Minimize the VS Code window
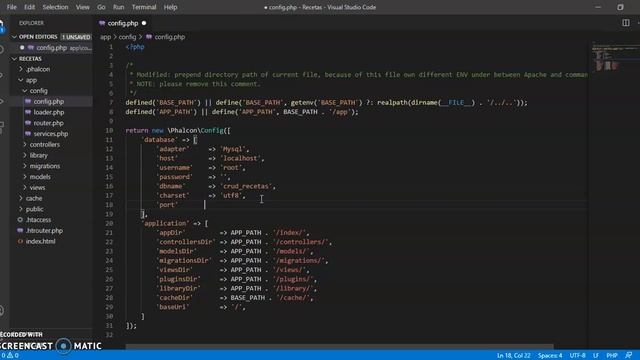Screen dimensions: 640x360 point(598,7)
